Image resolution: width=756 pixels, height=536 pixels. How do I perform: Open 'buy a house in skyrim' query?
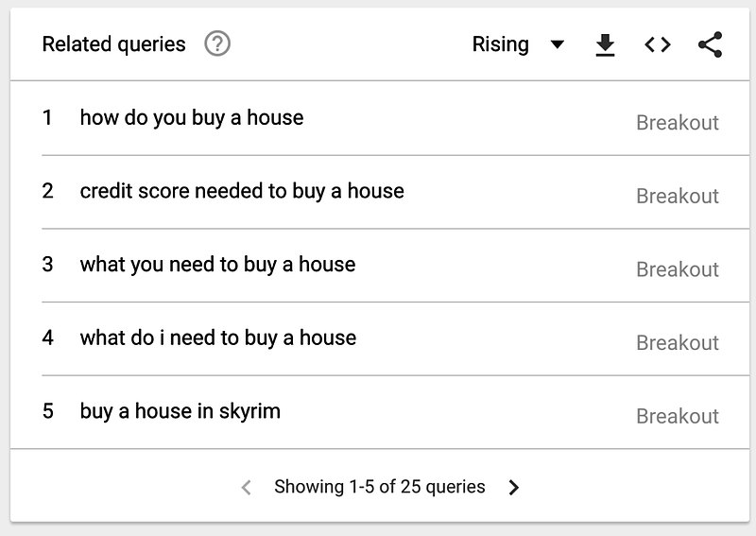180,411
